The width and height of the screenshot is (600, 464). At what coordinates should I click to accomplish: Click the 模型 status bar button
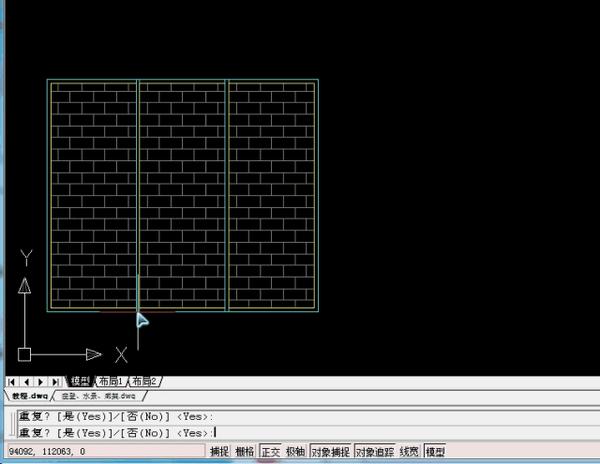pos(435,452)
